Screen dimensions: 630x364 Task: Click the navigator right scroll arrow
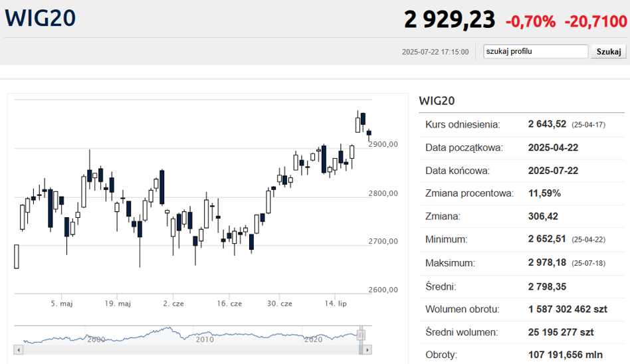pos(367,349)
